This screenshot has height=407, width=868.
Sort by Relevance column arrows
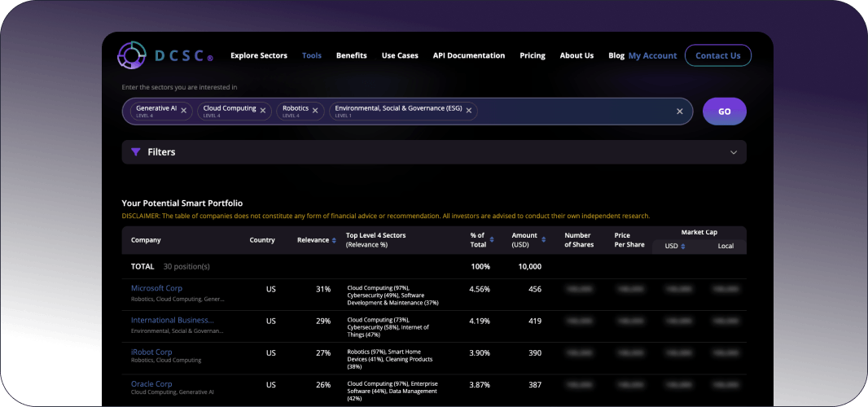coord(334,240)
